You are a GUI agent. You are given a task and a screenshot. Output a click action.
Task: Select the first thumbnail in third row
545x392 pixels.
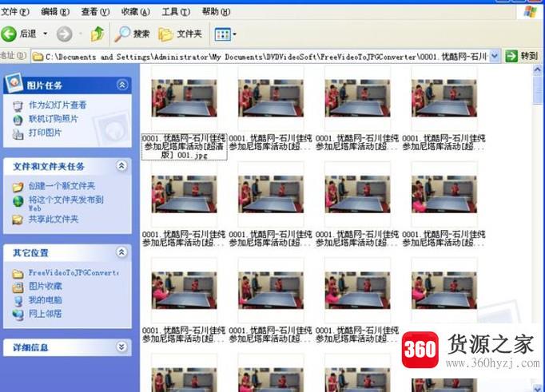[184, 291]
